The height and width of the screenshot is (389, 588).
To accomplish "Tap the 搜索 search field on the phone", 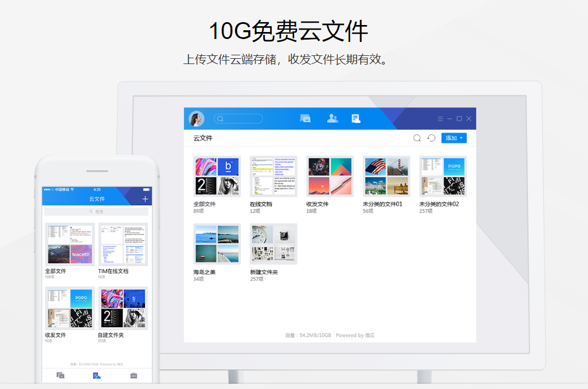I will [x=97, y=211].
